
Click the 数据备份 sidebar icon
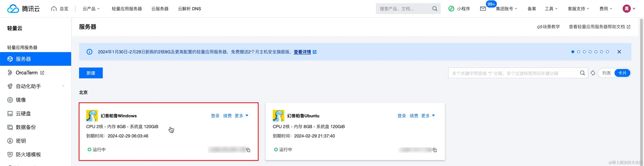[x=10, y=127]
